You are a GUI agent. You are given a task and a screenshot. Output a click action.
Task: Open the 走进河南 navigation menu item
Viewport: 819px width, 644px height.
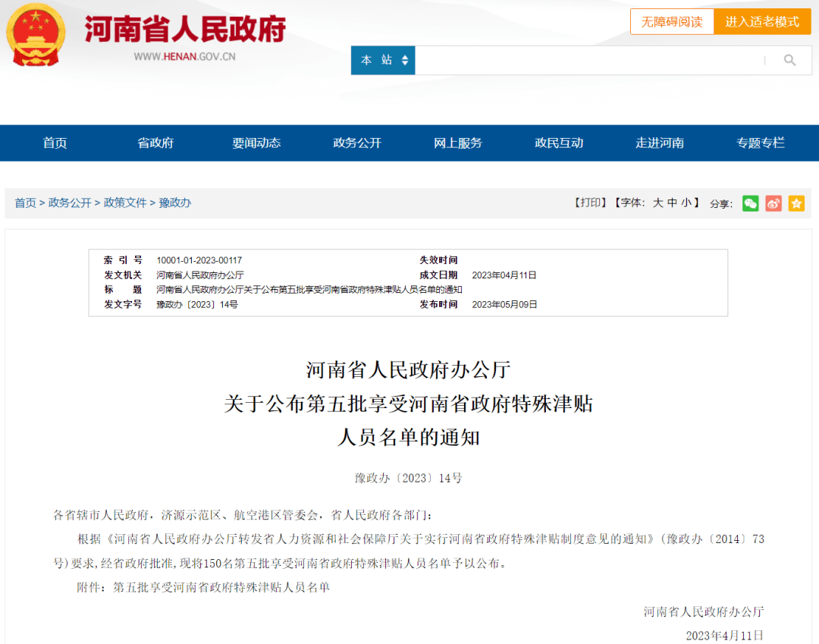[660, 143]
